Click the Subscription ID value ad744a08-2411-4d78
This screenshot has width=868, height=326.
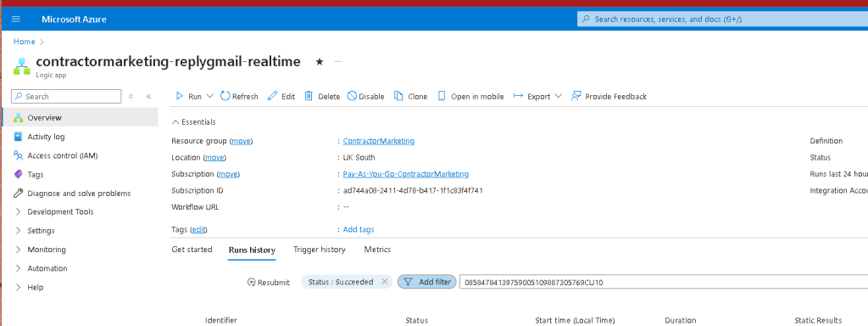(x=413, y=191)
